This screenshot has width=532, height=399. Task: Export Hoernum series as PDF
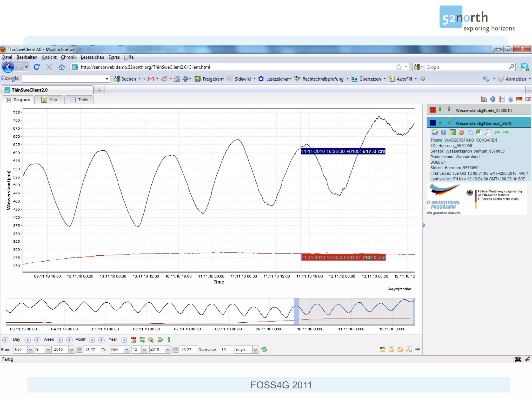point(488,132)
